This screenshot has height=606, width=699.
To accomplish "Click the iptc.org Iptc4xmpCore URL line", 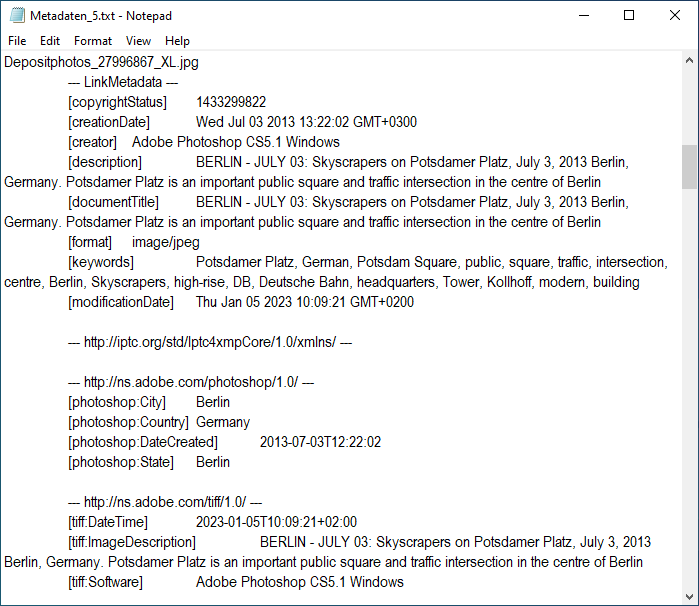I will [x=210, y=342].
